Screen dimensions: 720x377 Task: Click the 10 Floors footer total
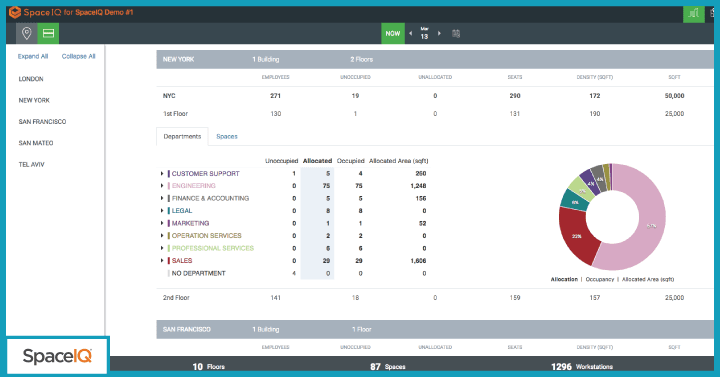[x=208, y=366]
